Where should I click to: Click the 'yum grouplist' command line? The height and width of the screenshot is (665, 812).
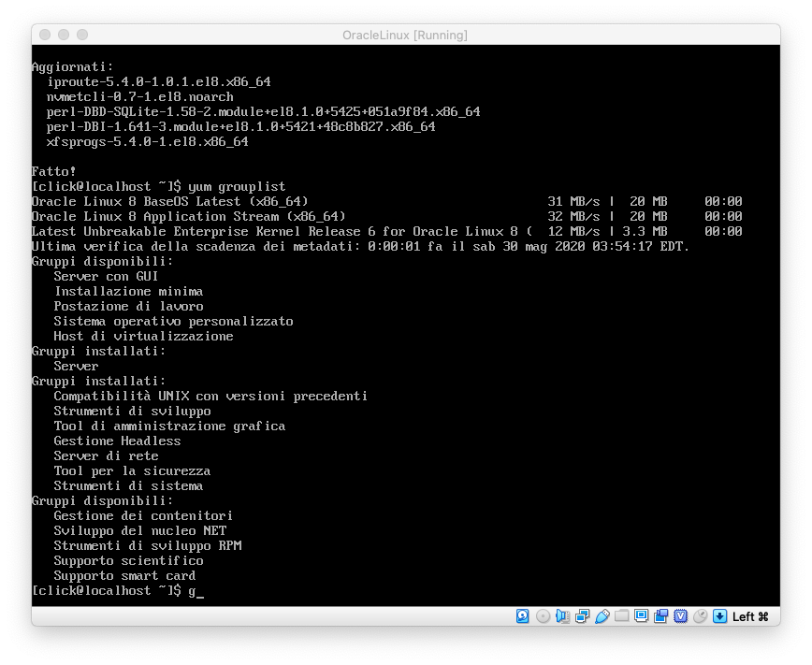point(158,186)
